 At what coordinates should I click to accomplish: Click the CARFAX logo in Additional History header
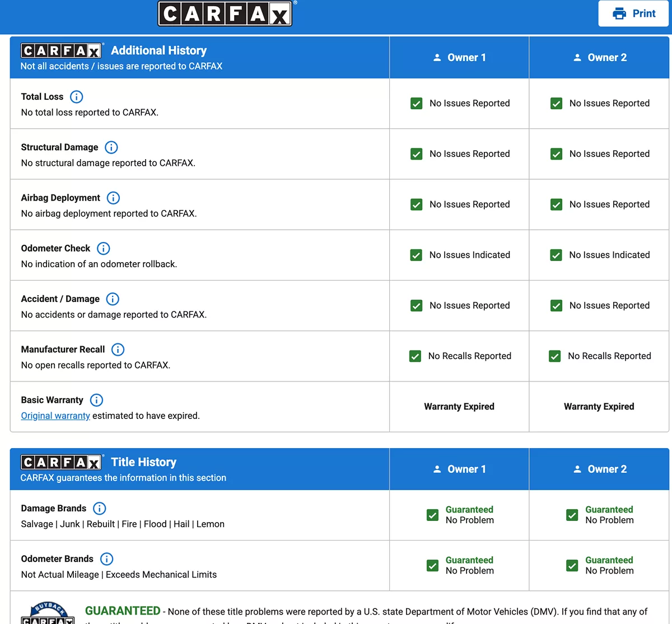[61, 51]
